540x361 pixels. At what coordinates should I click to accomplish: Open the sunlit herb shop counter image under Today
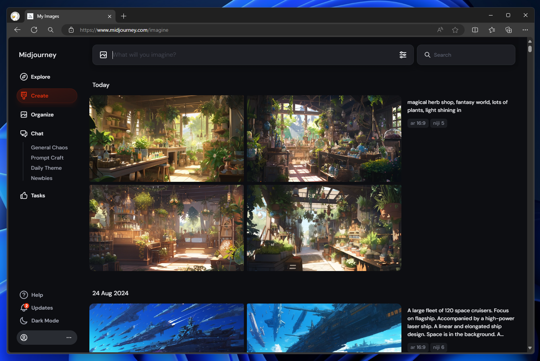tap(167, 138)
